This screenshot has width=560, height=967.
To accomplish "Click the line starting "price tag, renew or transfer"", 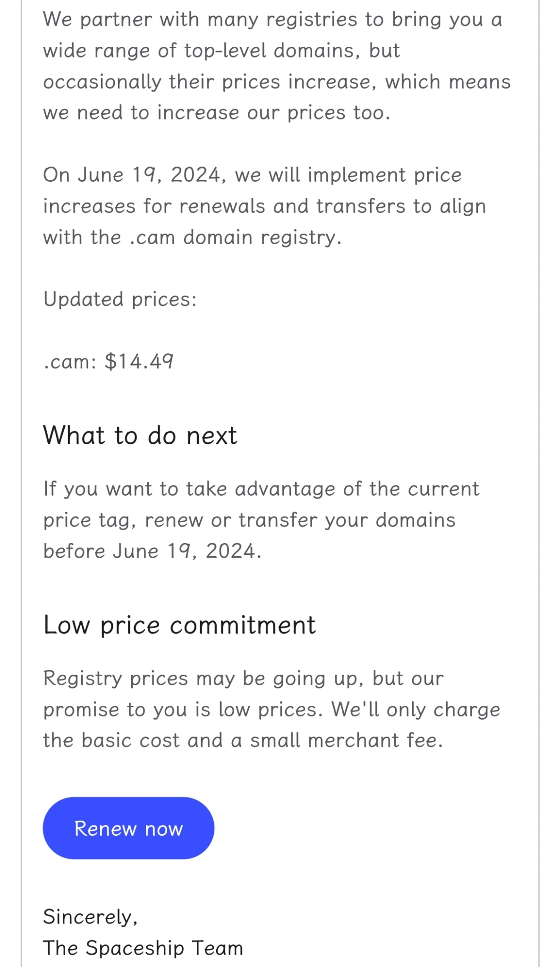I will point(249,520).
